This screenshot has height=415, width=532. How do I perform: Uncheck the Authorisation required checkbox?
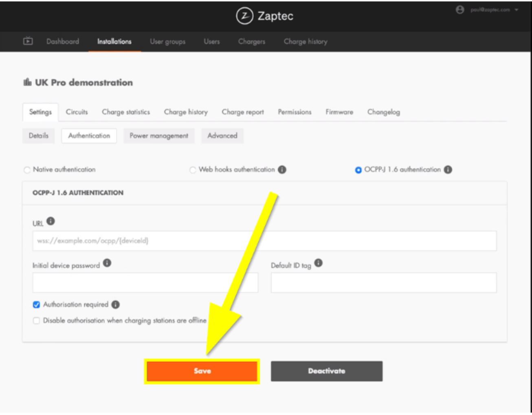pos(36,304)
